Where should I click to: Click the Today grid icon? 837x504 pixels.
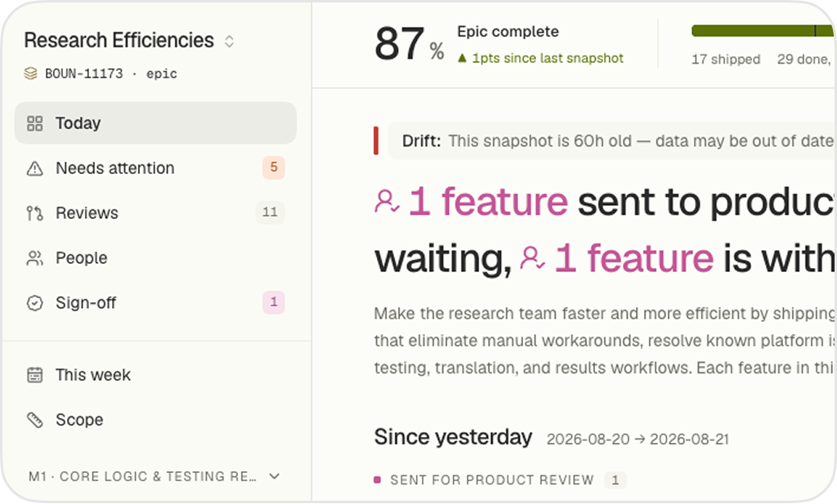point(34,123)
